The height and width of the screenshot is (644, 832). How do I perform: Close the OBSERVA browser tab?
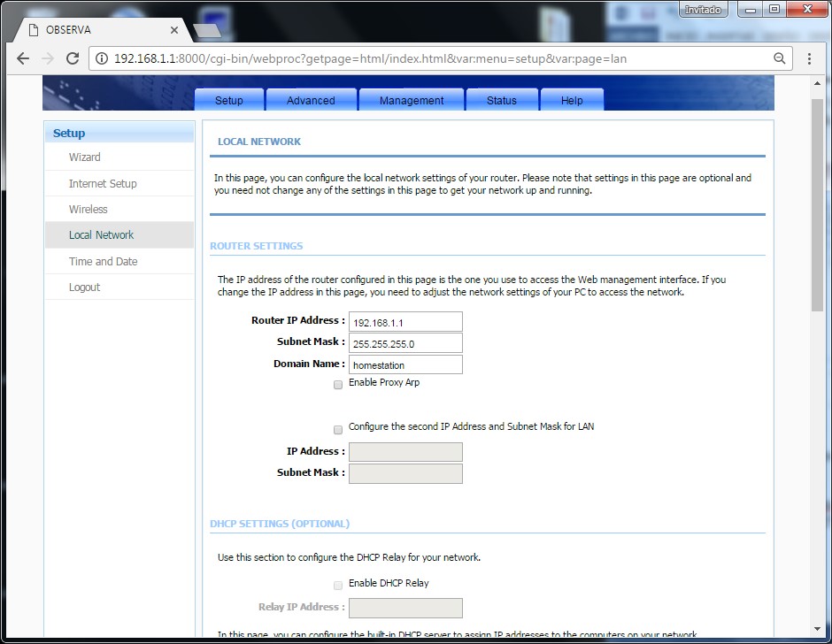coord(174,30)
